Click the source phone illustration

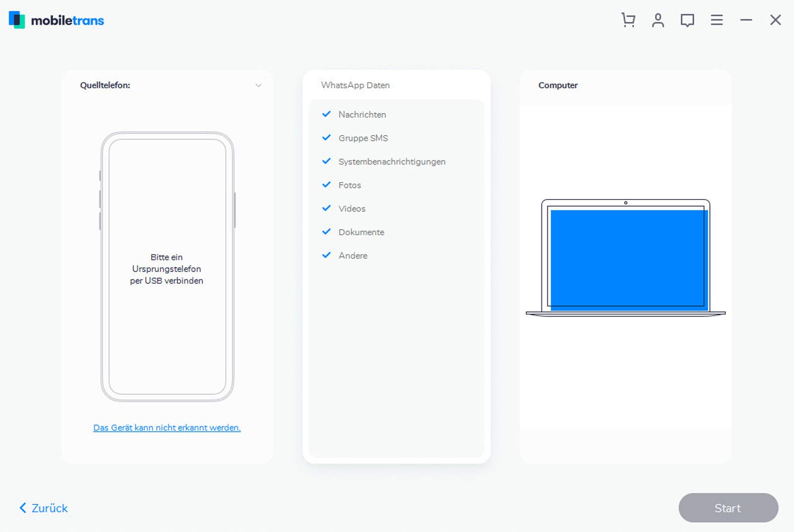(x=167, y=266)
